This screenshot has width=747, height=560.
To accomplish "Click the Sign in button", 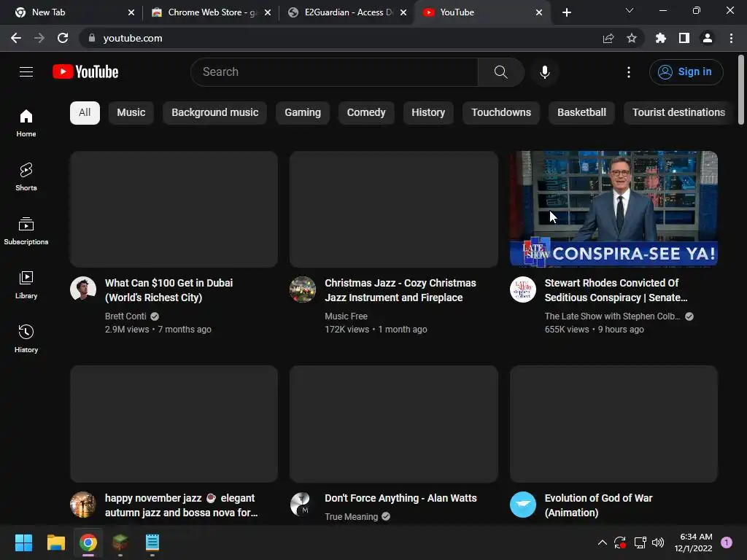I will pos(686,72).
